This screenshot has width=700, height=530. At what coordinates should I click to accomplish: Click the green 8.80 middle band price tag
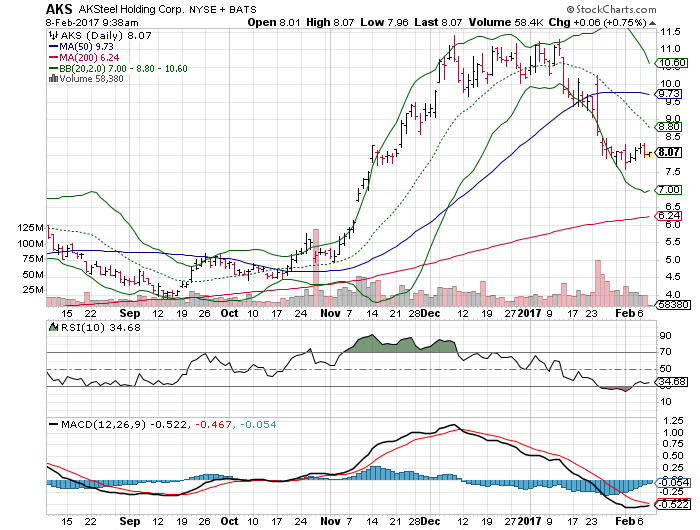point(668,127)
